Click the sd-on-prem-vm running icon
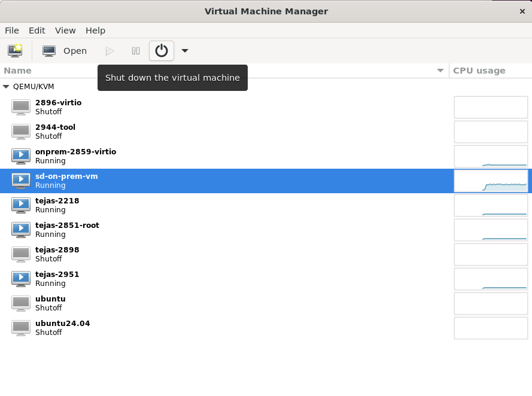Image resolution: width=532 pixels, height=396 pixels. (21, 181)
